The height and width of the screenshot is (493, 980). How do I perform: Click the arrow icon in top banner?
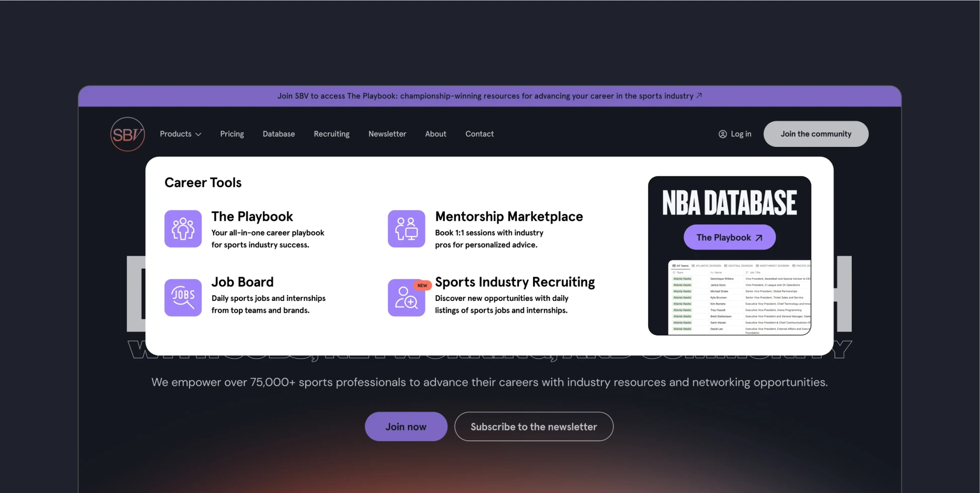click(x=699, y=96)
